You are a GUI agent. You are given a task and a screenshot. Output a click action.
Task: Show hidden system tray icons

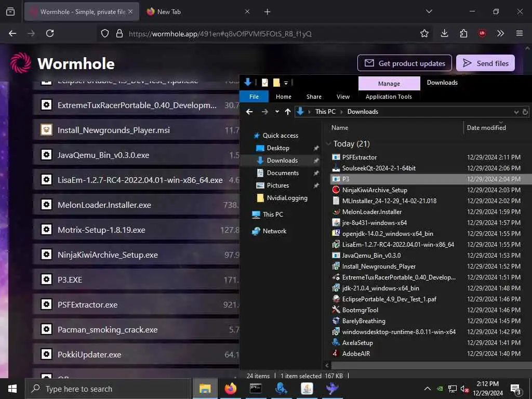(x=428, y=389)
